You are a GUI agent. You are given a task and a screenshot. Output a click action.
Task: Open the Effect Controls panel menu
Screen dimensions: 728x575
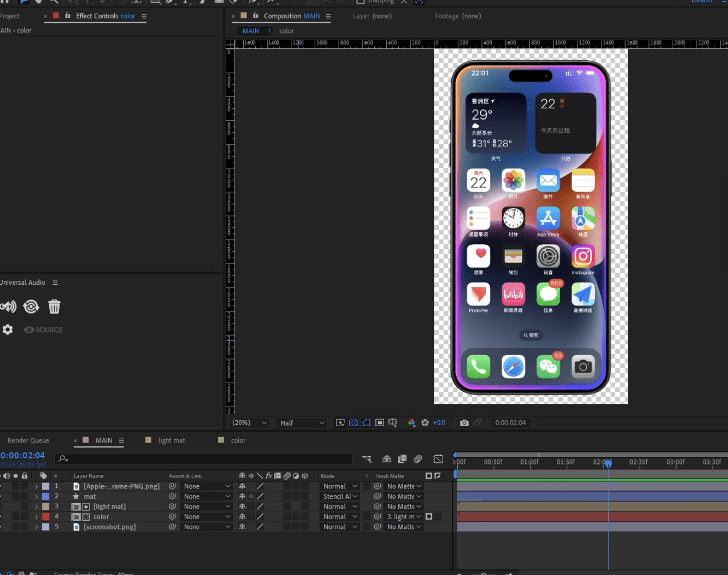(x=144, y=16)
